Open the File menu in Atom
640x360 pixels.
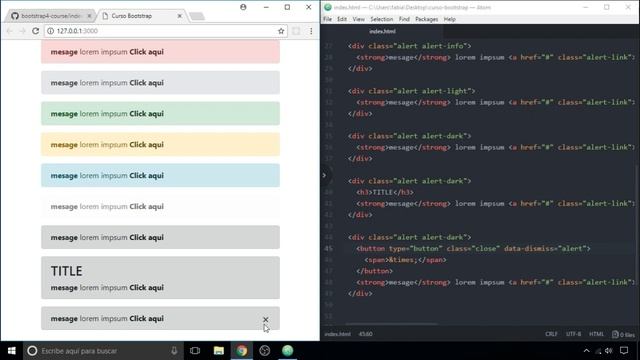tap(327, 19)
